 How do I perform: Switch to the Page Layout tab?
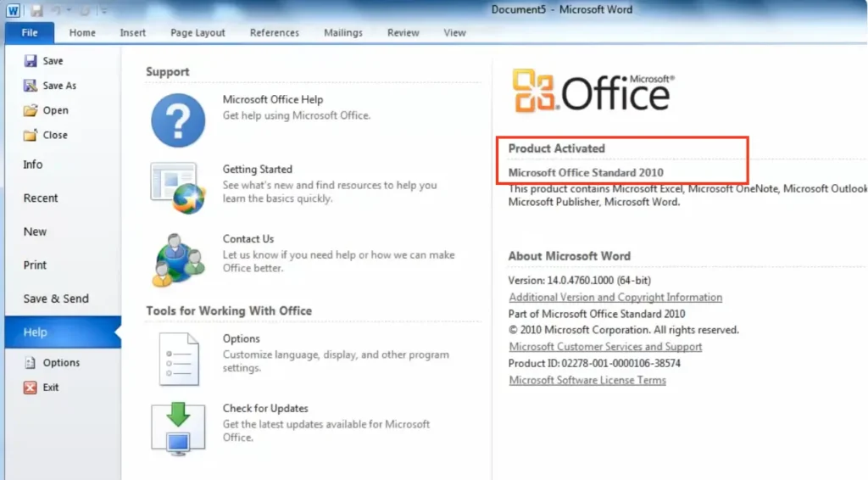pos(198,33)
